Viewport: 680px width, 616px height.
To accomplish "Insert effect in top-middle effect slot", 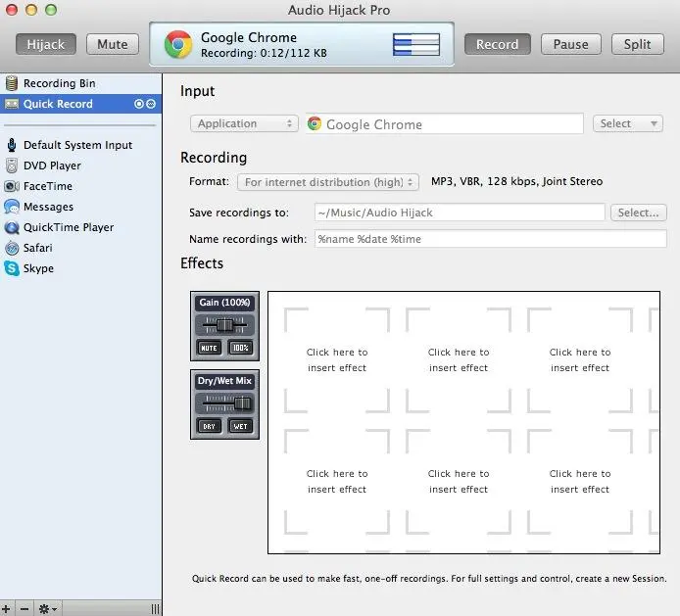I will [459, 359].
